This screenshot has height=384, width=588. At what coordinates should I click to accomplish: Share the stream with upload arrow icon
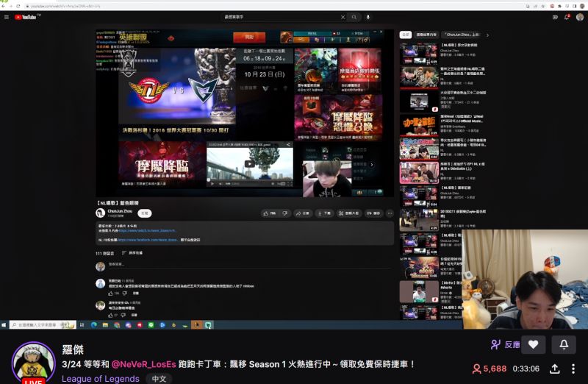point(555,369)
